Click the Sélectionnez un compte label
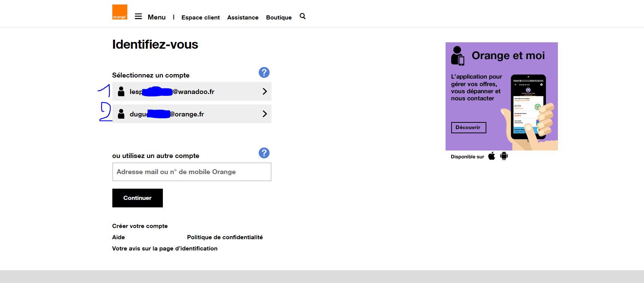644x283 pixels. pos(151,75)
